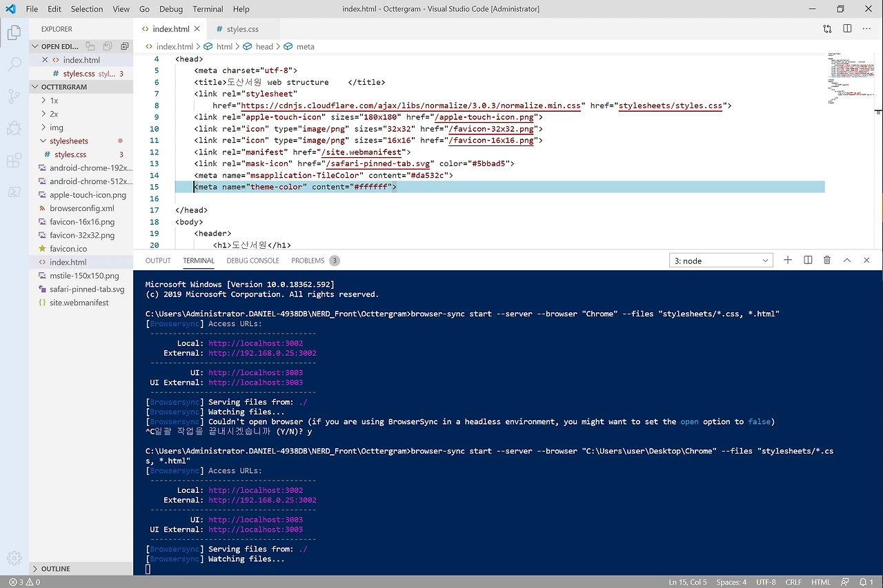883x588 pixels.
Task: Click the Close All Editors icon
Action: pyautogui.click(x=124, y=46)
